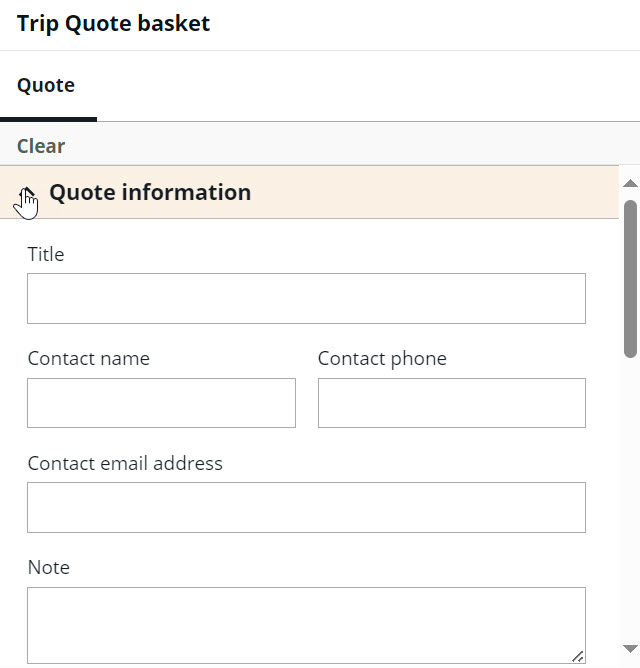640x668 pixels.
Task: Click inside the Note text area
Action: (306, 625)
